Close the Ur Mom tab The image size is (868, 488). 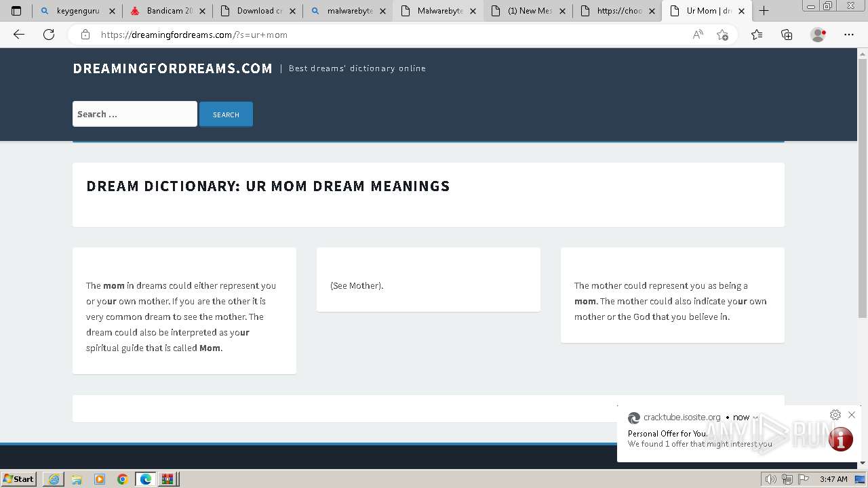point(741,12)
